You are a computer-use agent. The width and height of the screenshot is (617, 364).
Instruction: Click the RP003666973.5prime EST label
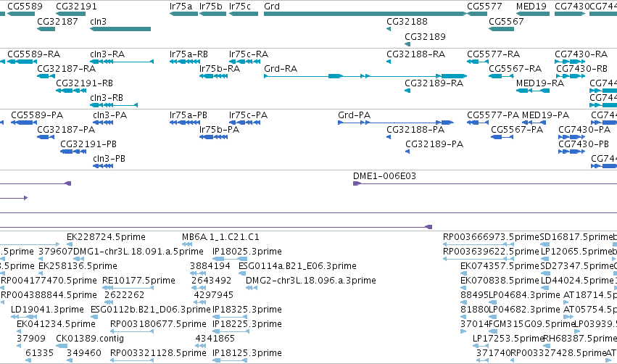point(491,237)
